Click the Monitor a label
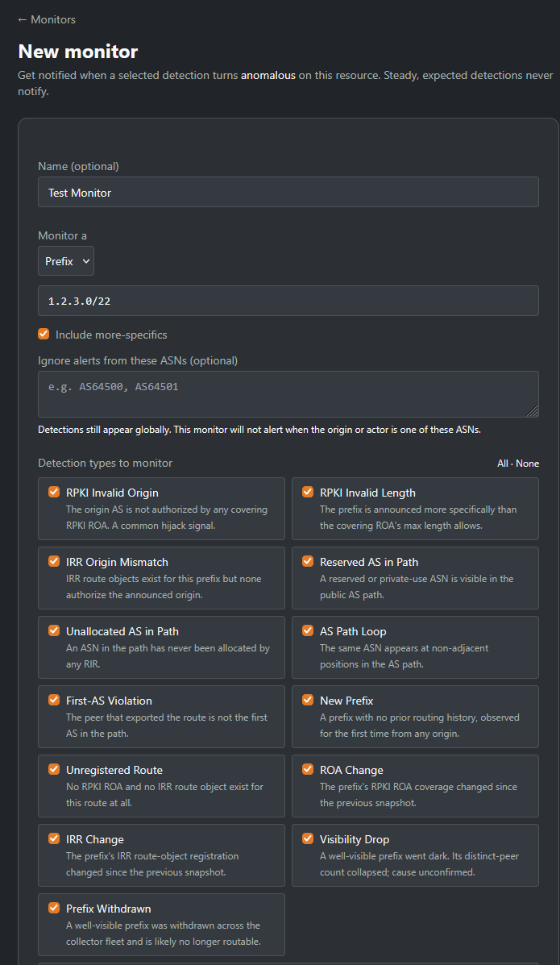This screenshot has height=965, width=560. pyautogui.click(x=62, y=235)
